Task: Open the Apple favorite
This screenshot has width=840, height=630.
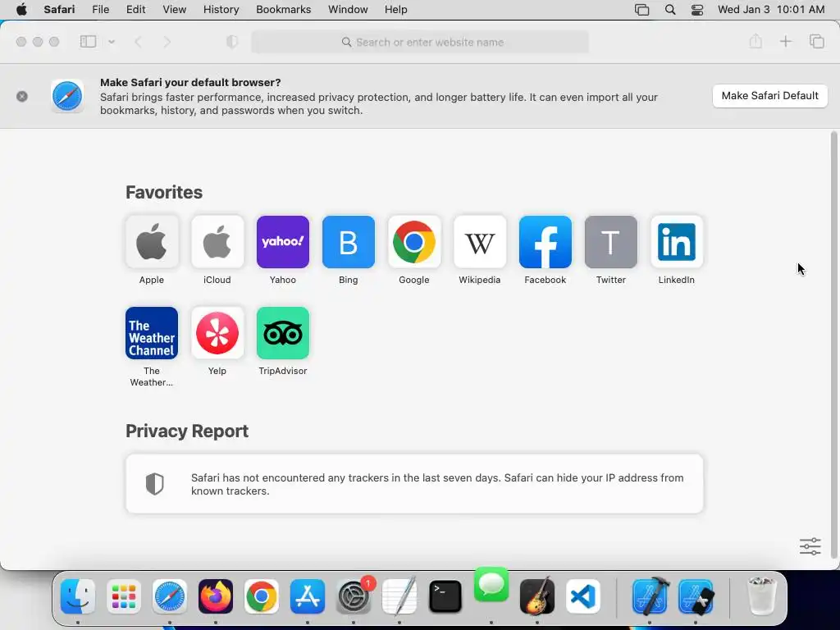Action: [152, 242]
